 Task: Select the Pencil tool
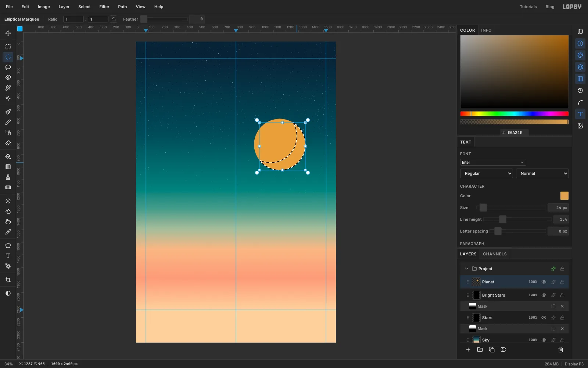pos(8,122)
